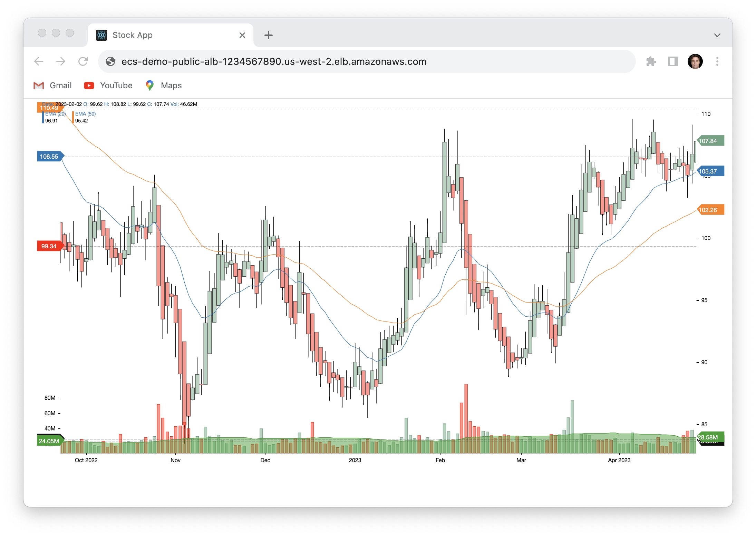Click the 107.84 green price tag
This screenshot has height=536, width=756.
click(710, 141)
